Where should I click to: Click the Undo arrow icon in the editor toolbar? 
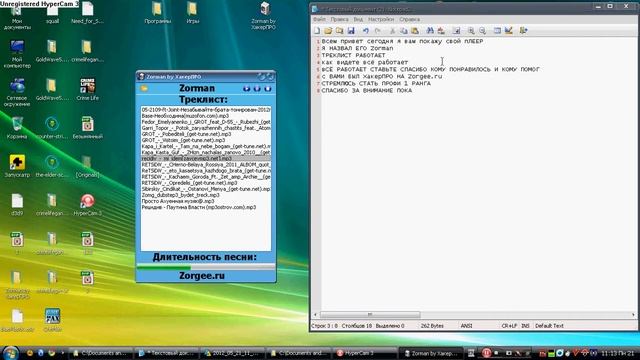[x=366, y=31]
